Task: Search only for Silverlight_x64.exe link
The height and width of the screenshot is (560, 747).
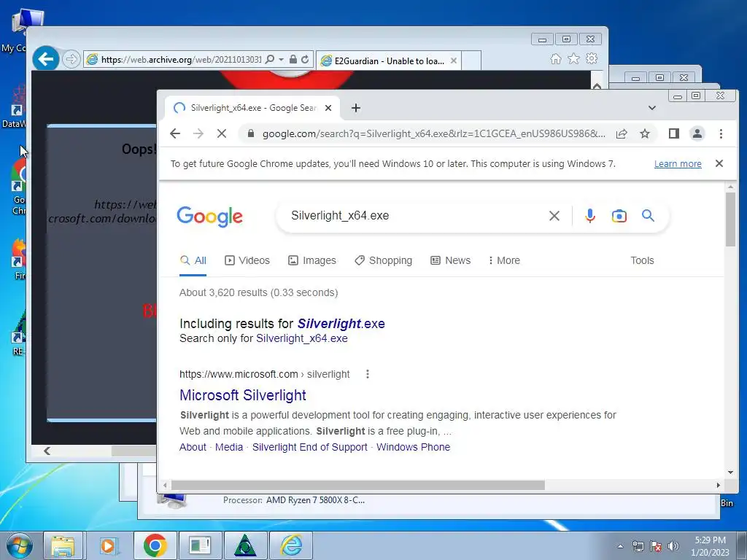Action: (302, 338)
